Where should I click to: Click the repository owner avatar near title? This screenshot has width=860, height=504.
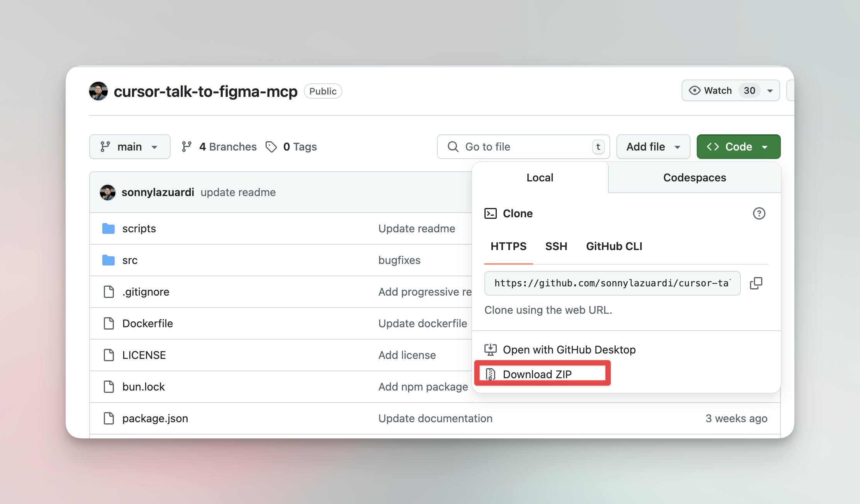pyautogui.click(x=98, y=91)
